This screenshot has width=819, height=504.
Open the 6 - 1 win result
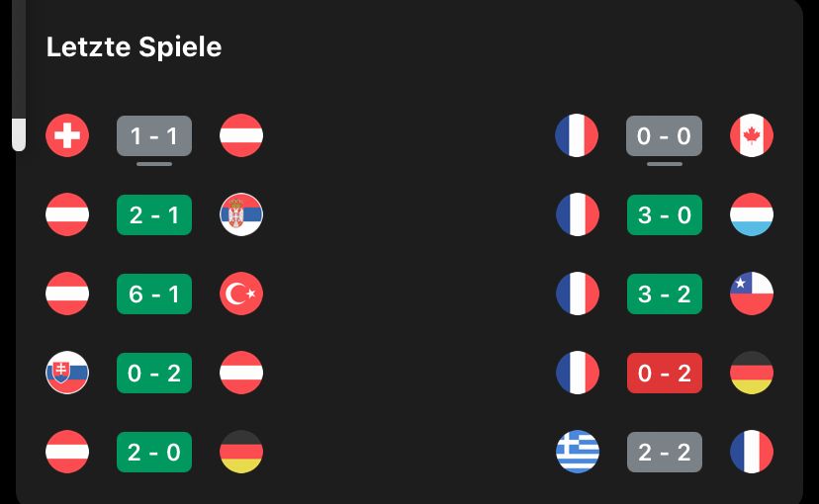[154, 294]
